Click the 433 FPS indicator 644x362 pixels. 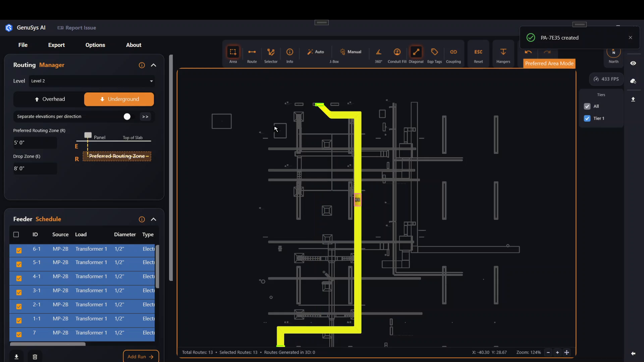pos(606,79)
